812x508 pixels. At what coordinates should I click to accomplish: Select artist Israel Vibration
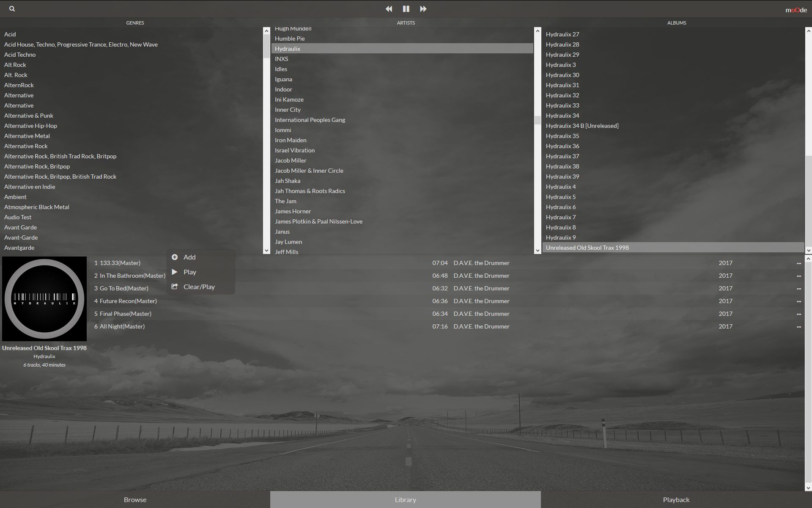295,150
